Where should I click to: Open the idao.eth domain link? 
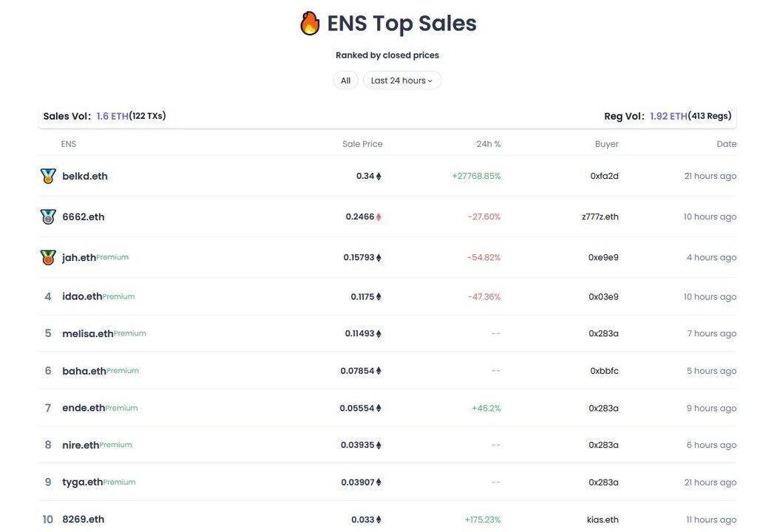(x=82, y=296)
